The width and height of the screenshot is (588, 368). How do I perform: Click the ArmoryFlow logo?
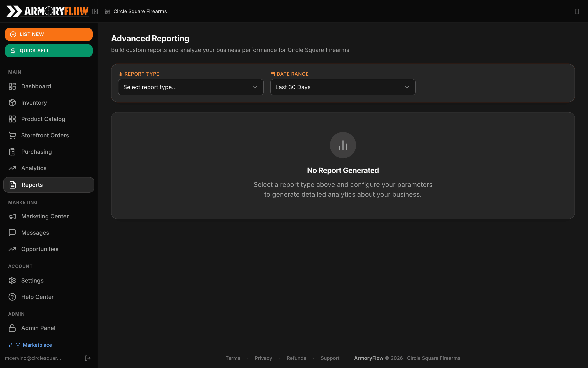[x=47, y=11]
